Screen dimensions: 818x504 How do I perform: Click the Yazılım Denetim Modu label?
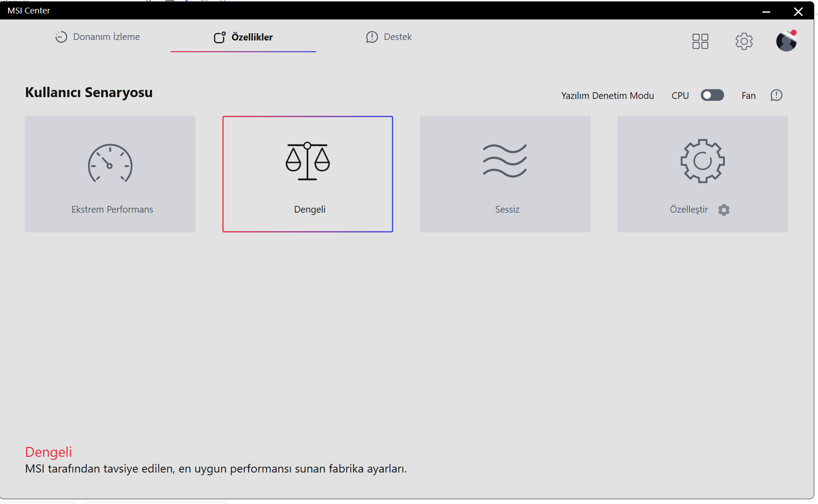click(x=608, y=95)
